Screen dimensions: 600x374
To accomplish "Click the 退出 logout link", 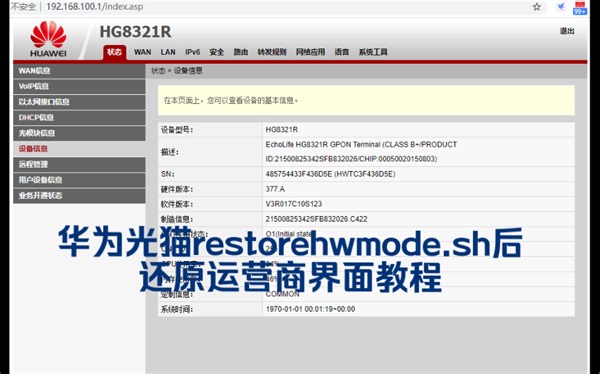I will pyautogui.click(x=567, y=31).
